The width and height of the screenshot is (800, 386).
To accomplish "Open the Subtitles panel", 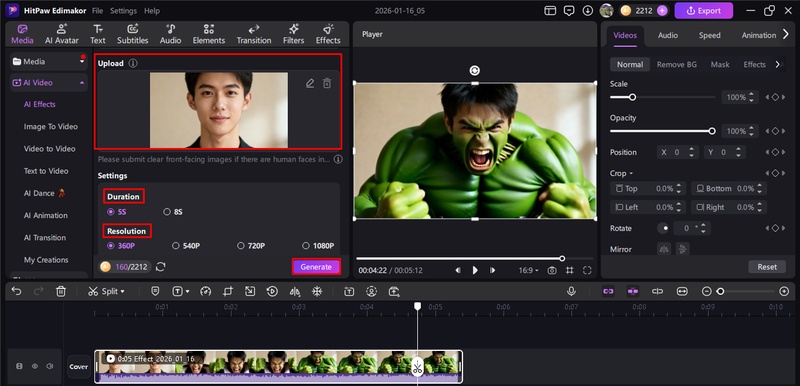I will (133, 34).
